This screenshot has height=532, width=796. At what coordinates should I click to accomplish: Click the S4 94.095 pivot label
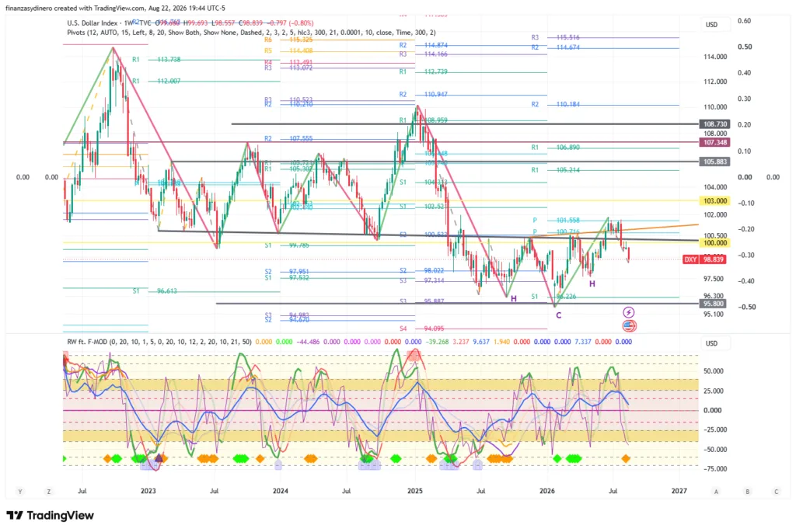pyautogui.click(x=422, y=329)
